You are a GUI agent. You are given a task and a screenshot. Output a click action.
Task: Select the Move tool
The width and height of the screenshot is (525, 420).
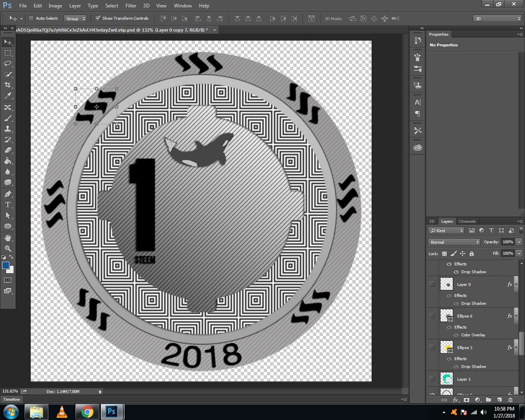click(x=8, y=42)
